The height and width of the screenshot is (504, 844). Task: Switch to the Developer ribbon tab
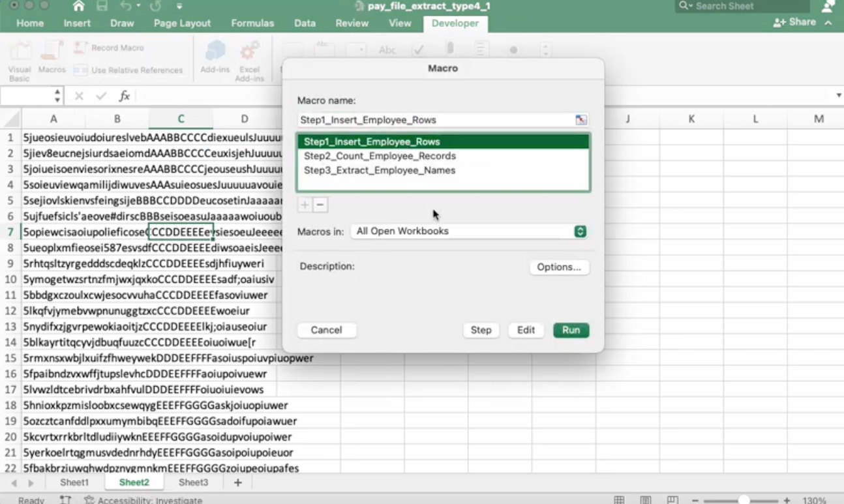455,23
